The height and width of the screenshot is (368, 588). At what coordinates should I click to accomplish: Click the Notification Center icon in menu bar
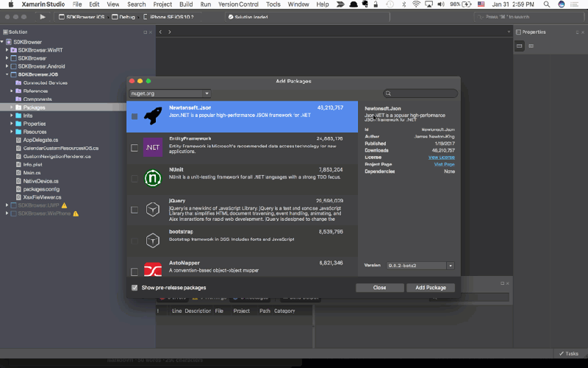coord(574,4)
